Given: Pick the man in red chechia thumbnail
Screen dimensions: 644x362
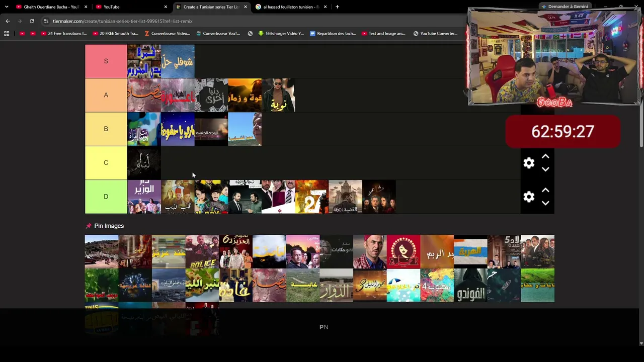Looking at the screenshot, I should [x=370, y=252].
